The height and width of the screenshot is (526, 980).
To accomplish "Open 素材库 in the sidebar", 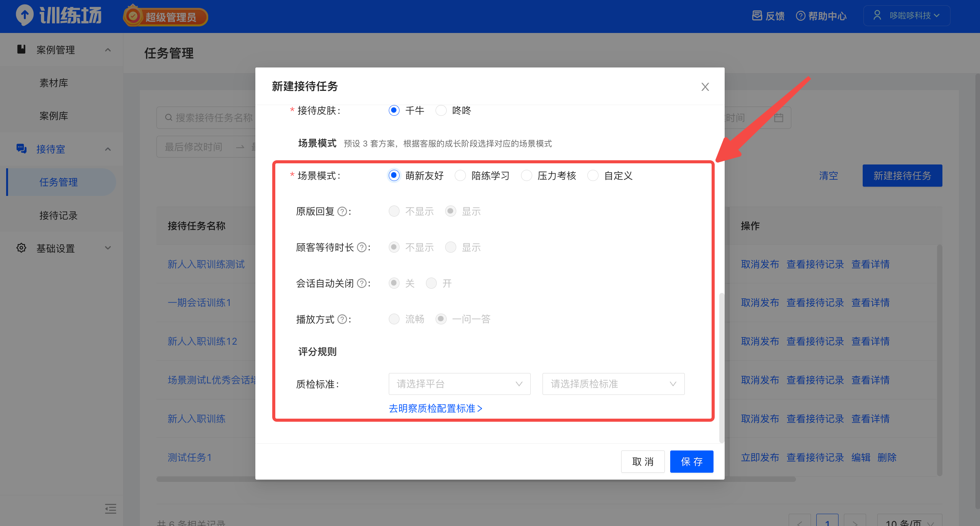I will pyautogui.click(x=54, y=83).
